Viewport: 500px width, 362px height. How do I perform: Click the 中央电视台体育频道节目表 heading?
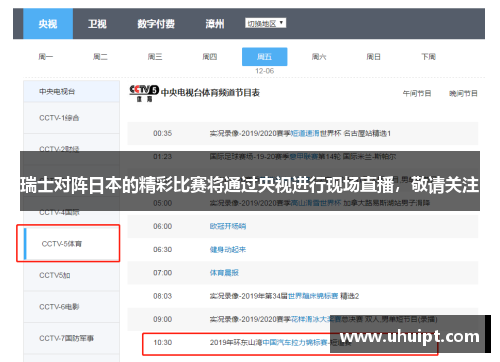pyautogui.click(x=210, y=93)
